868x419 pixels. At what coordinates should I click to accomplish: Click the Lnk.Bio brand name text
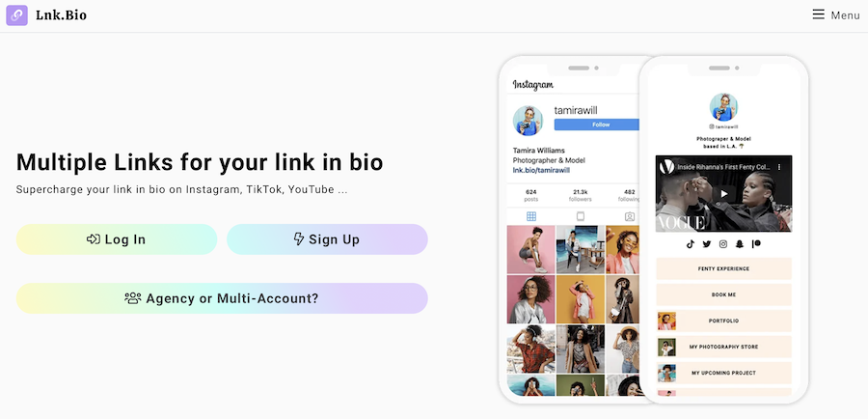tap(61, 15)
